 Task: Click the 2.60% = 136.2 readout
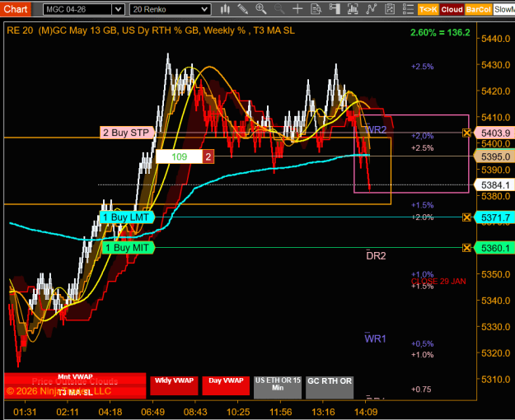pos(440,32)
